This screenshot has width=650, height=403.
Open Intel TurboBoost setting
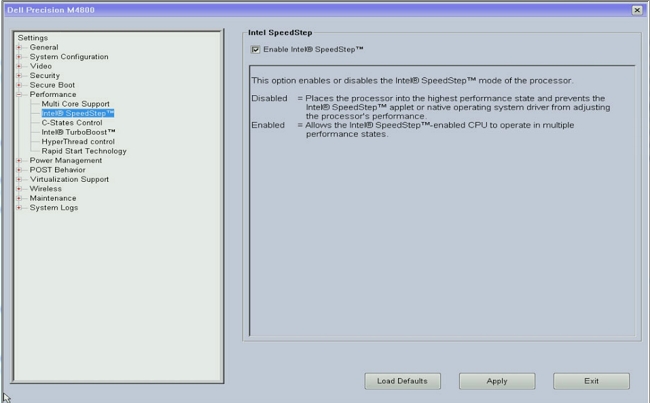click(x=78, y=132)
